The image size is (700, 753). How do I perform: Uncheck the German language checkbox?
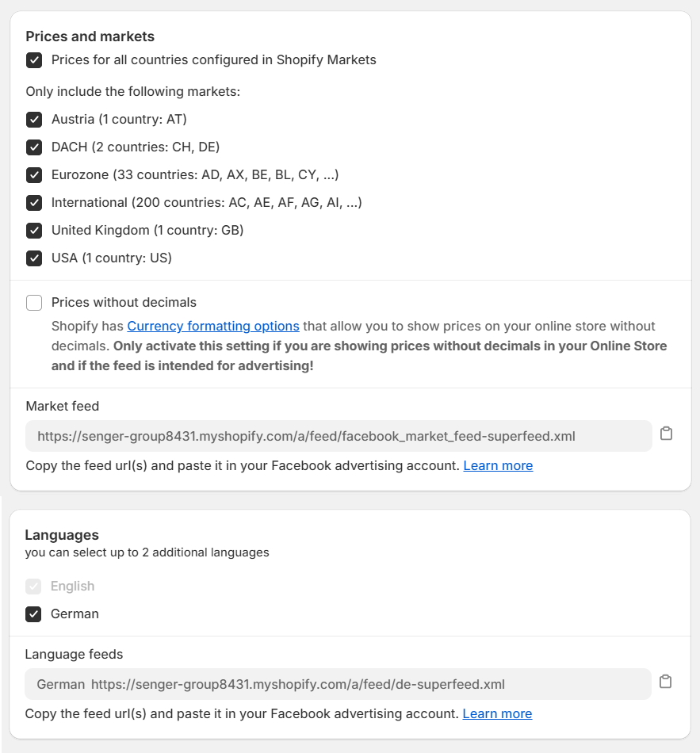pyautogui.click(x=33, y=614)
